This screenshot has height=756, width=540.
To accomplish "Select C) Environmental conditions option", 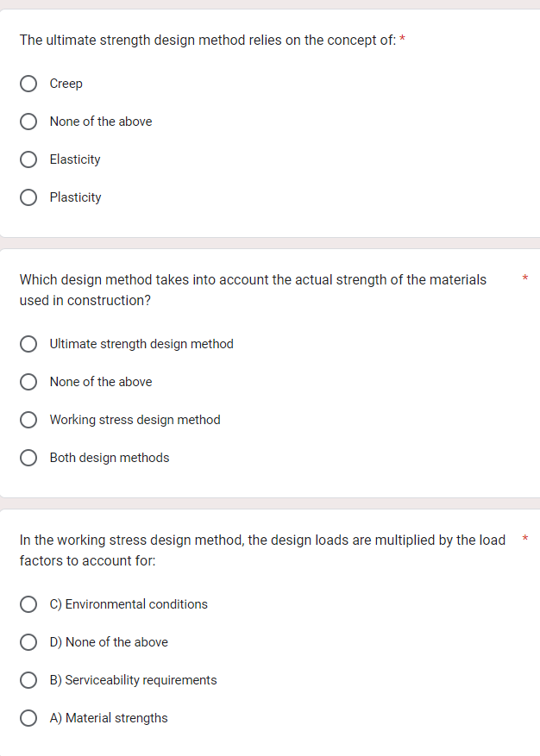I will 28,604.
